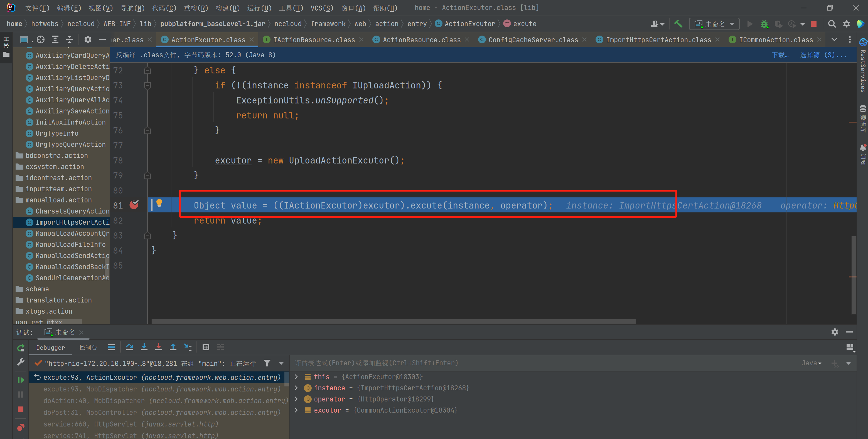This screenshot has height=439, width=868.
Task: Toggle the thread filter funnel icon
Action: tap(267, 363)
